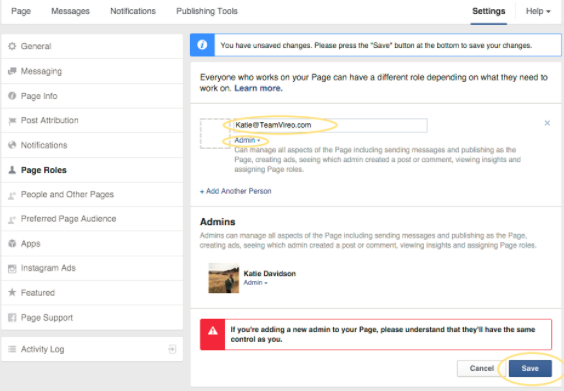Open Post Attribution settings
The height and width of the screenshot is (391, 564).
click(x=92, y=121)
